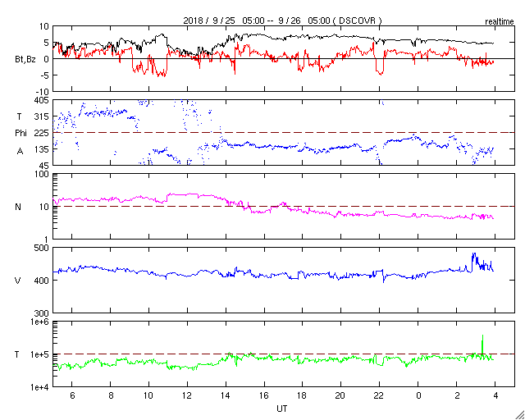Click the "8" hour label on the UT axis
The height and width of the screenshot is (420, 525).
pyautogui.click(x=111, y=395)
